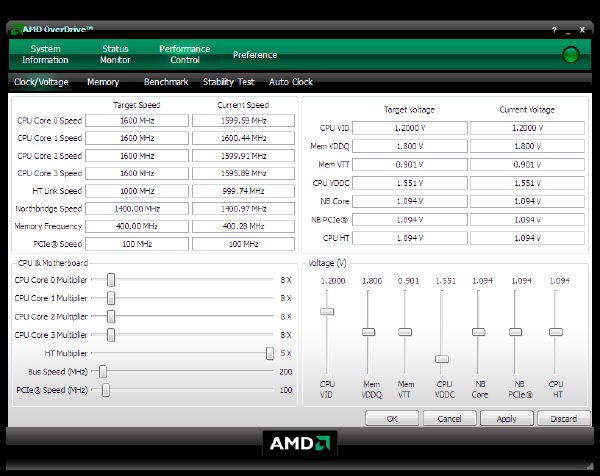Click the Bus Speed value 200
Viewport: 600px width, 476px height.
click(285, 372)
